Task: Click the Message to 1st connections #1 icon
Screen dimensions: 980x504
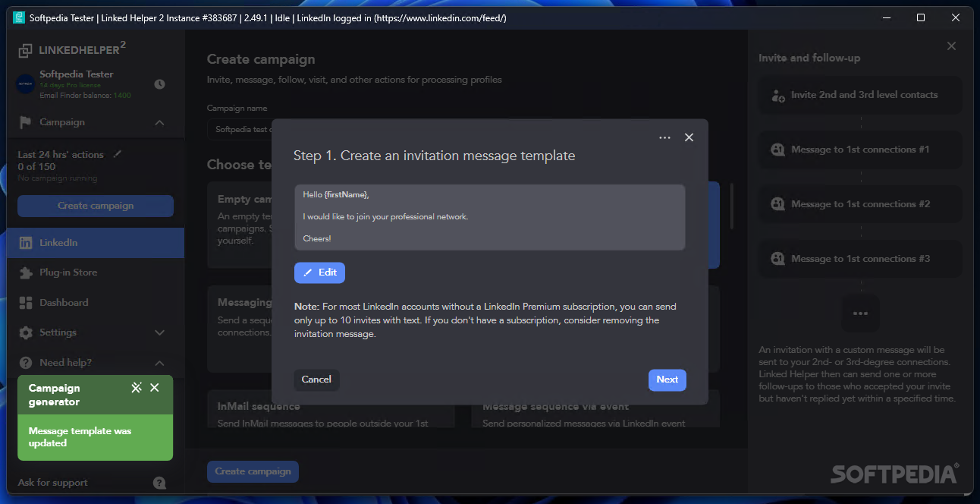Action: pos(777,150)
